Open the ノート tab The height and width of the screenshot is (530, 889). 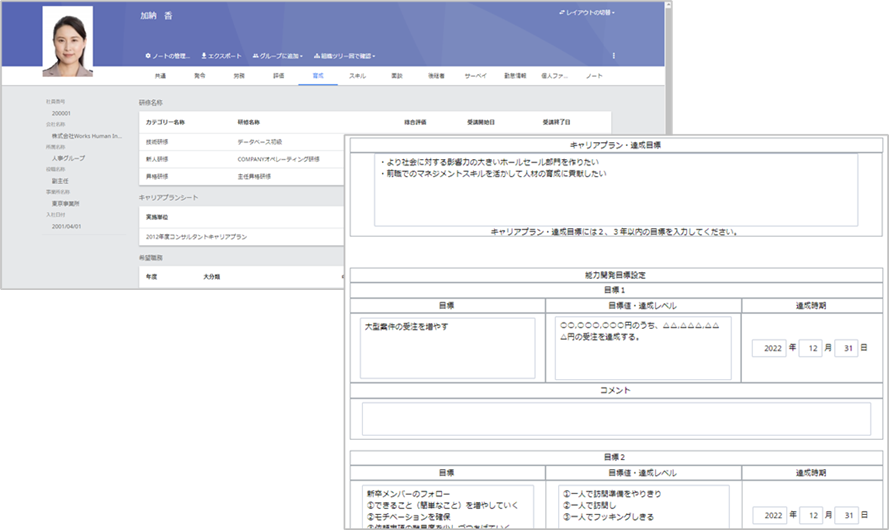pyautogui.click(x=594, y=76)
